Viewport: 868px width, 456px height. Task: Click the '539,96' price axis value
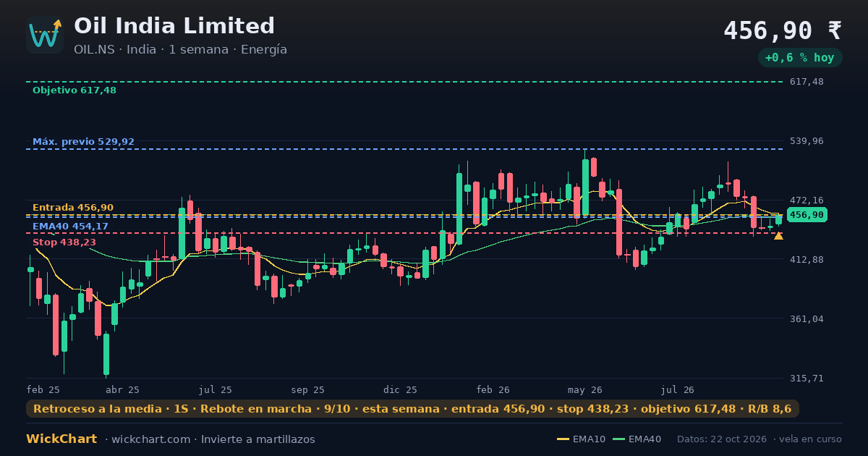[x=807, y=141]
